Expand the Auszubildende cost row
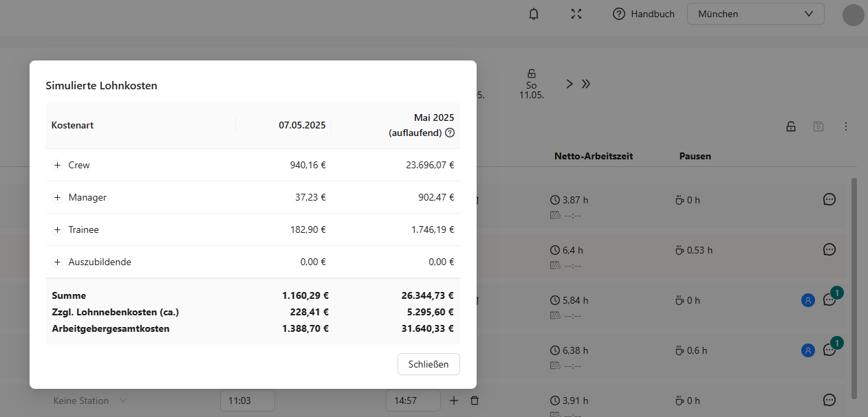 pyautogui.click(x=58, y=262)
